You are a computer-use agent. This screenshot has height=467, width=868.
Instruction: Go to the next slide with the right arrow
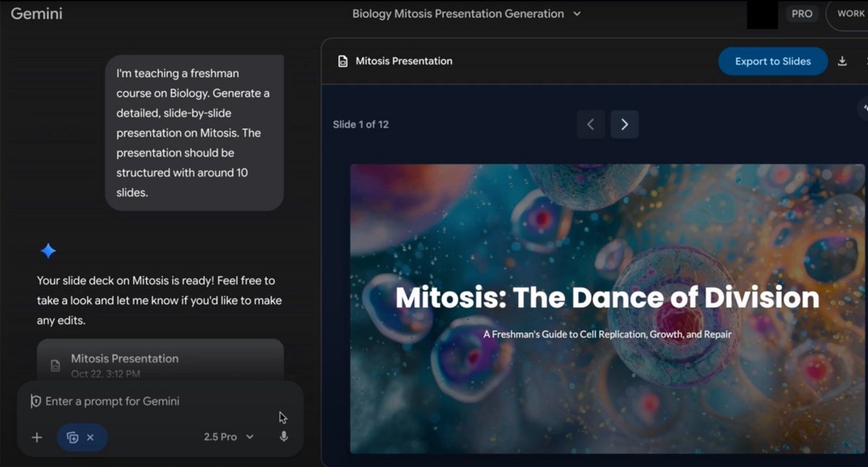point(624,124)
